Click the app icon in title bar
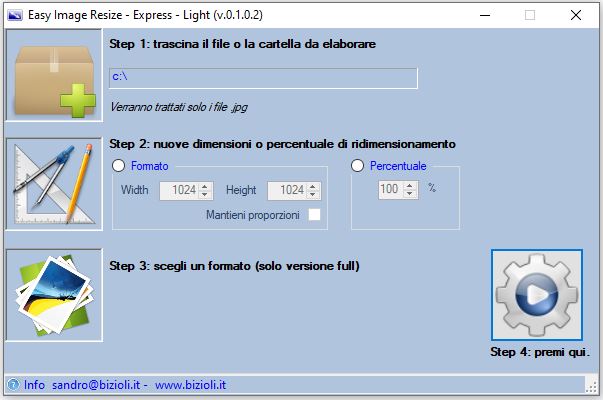Image resolution: width=603 pixels, height=400 pixels. click(x=15, y=15)
